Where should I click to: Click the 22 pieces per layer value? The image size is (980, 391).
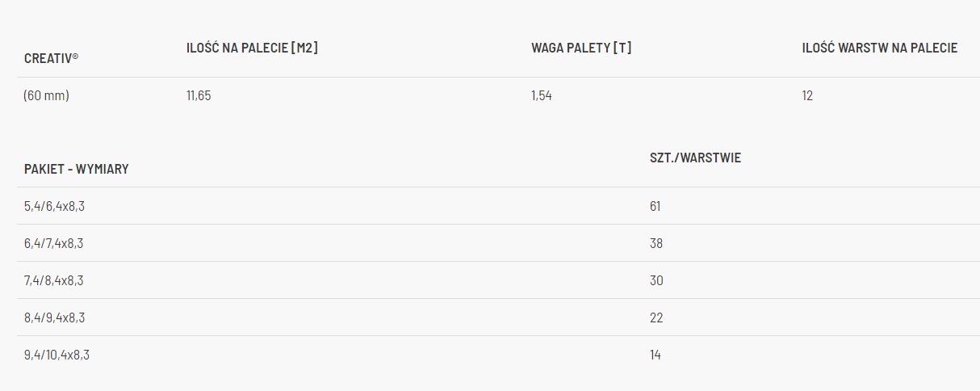(x=656, y=317)
